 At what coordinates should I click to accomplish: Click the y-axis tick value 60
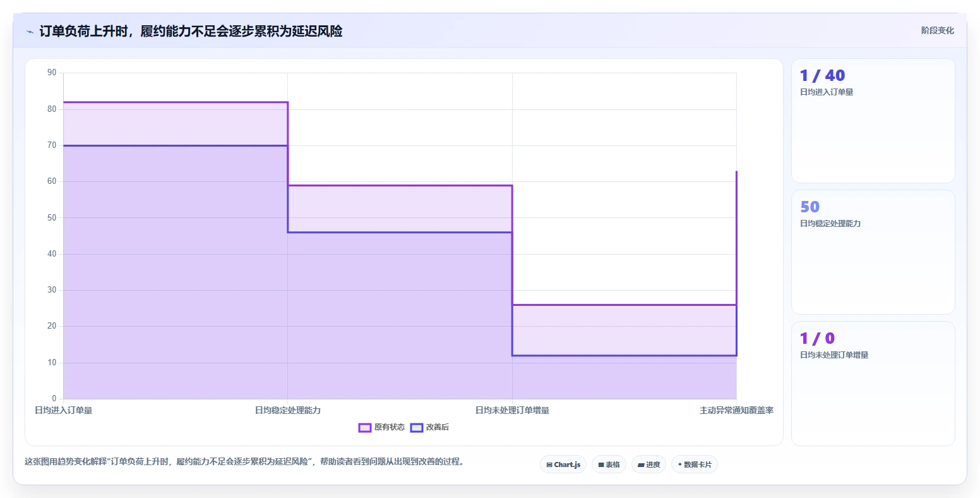click(52, 181)
